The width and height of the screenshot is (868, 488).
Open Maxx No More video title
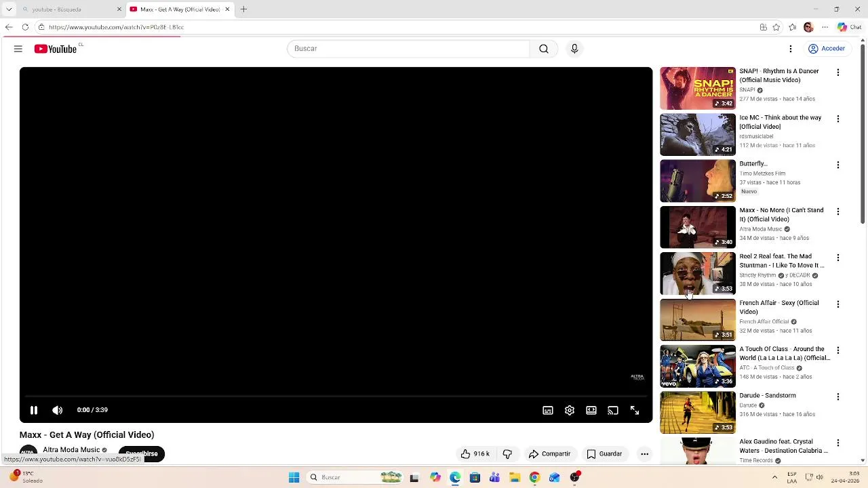781,215
